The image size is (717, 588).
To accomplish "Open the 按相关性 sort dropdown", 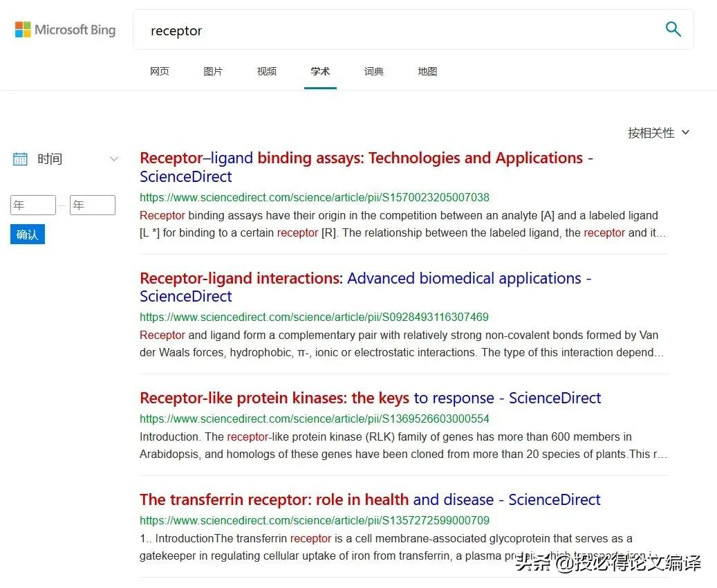I will (658, 133).
